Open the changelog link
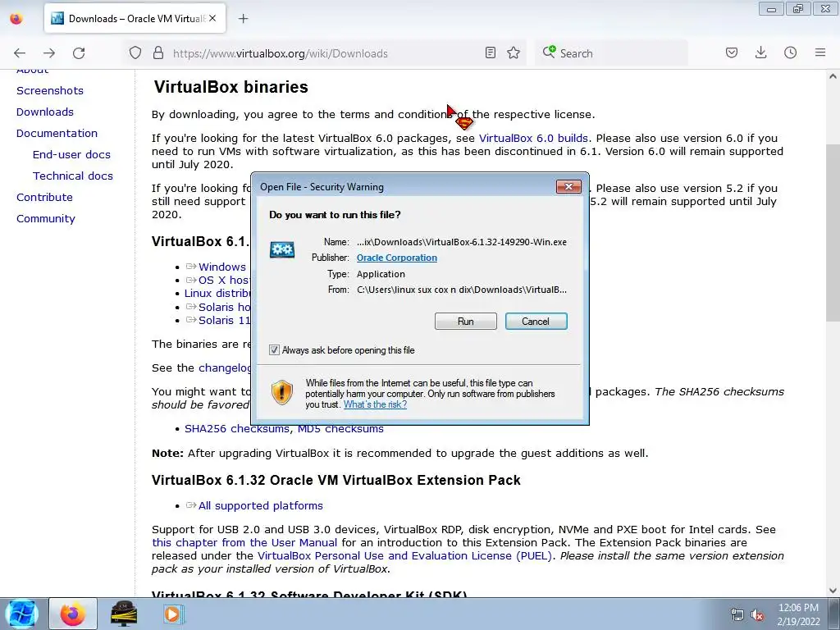The height and width of the screenshot is (630, 840). [x=225, y=368]
